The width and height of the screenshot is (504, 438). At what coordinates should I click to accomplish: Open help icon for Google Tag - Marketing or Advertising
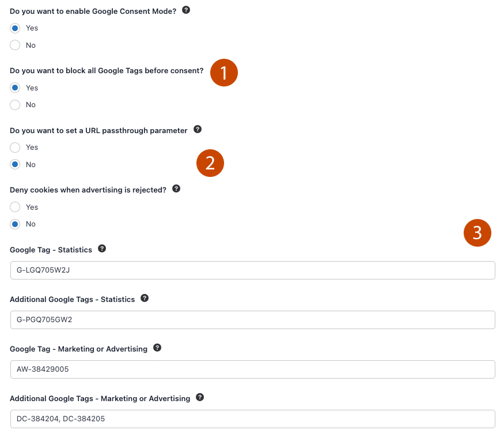157,348
